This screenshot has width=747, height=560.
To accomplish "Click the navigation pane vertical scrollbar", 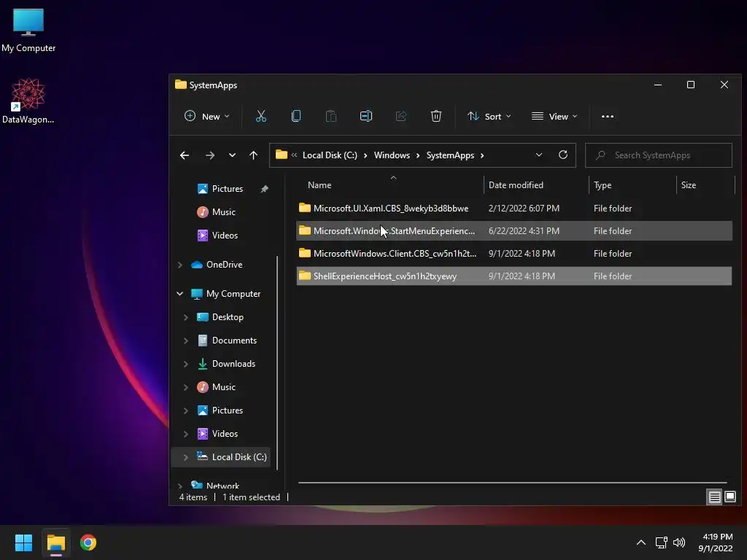I will point(277,363).
